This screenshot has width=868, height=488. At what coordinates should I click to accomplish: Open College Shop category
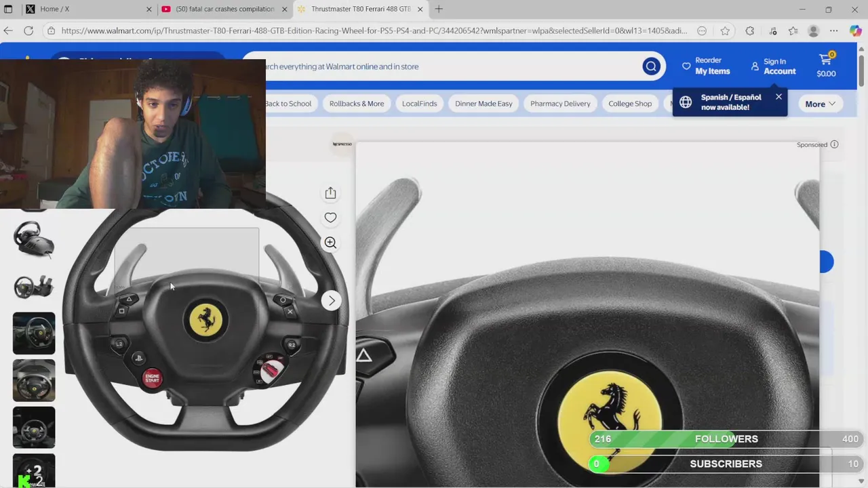point(630,104)
